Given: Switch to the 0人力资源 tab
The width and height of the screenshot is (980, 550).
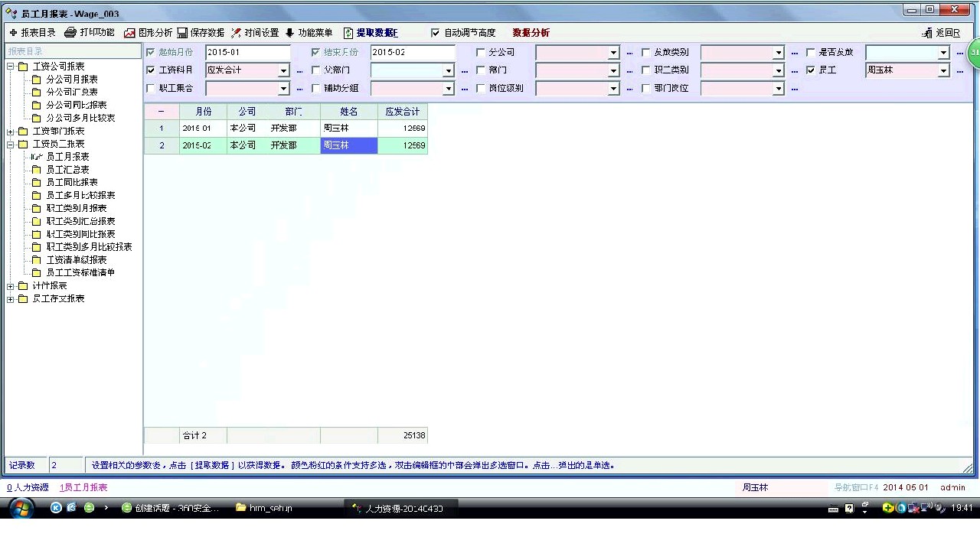Looking at the screenshot, I should [28, 487].
